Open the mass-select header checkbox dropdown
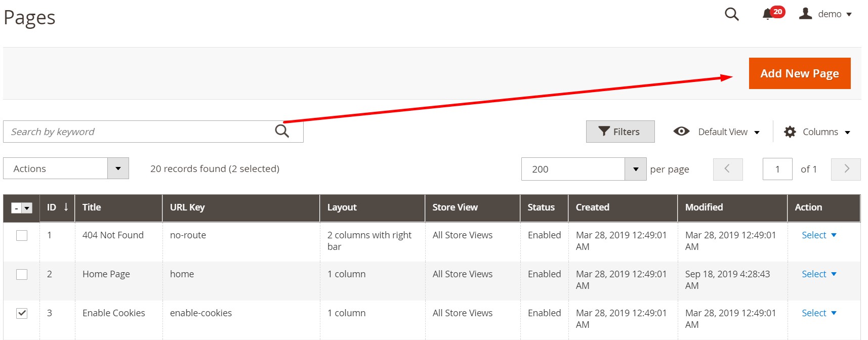 tap(27, 208)
